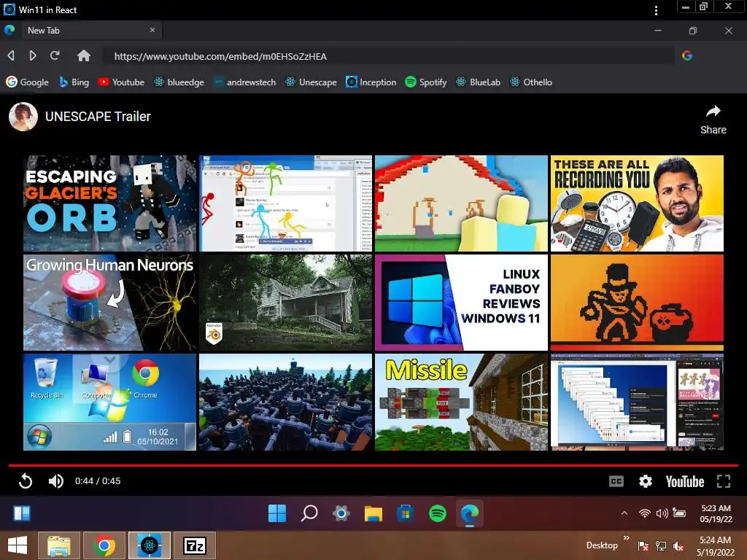Play the Windows 7 desktop icons video
The image size is (747, 560).
pyautogui.click(x=109, y=402)
